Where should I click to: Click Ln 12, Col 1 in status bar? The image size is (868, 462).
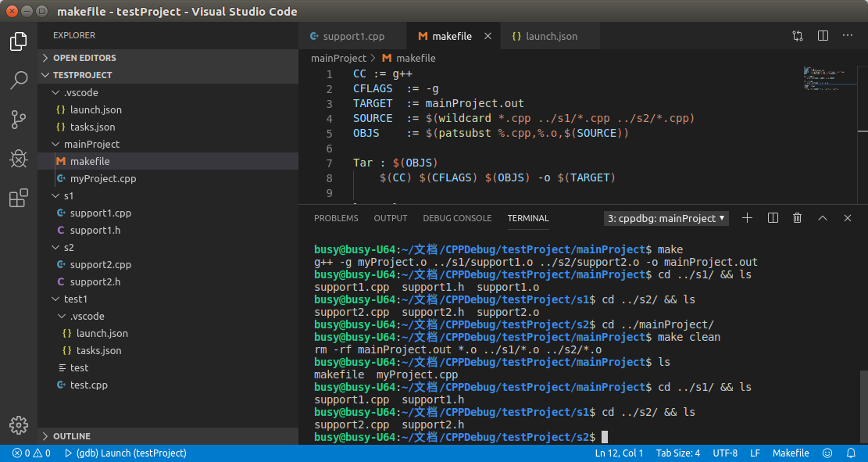click(619, 453)
